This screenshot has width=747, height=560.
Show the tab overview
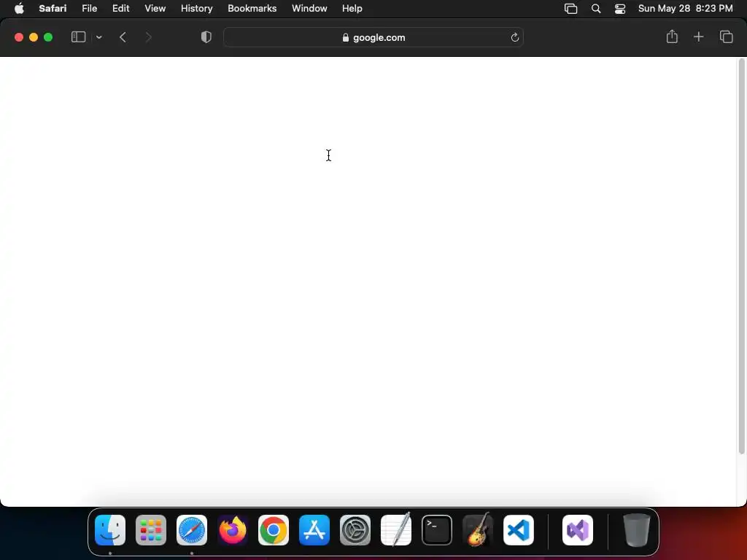click(x=726, y=36)
